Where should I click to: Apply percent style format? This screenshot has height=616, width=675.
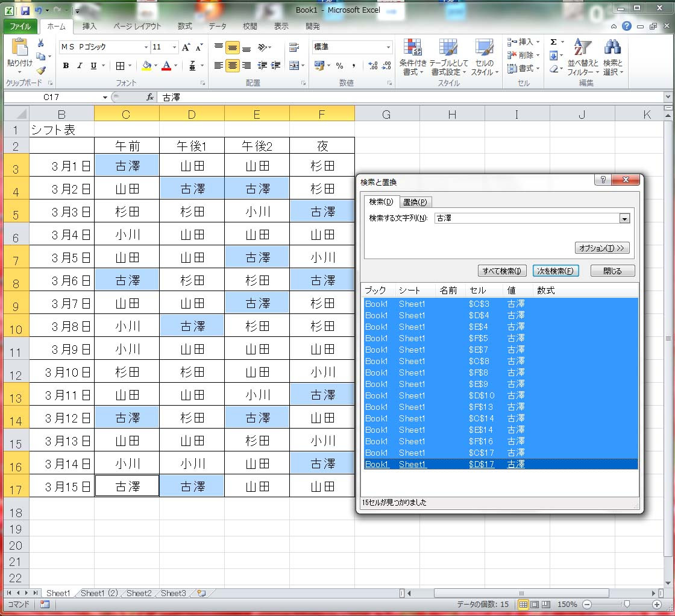[x=340, y=66]
